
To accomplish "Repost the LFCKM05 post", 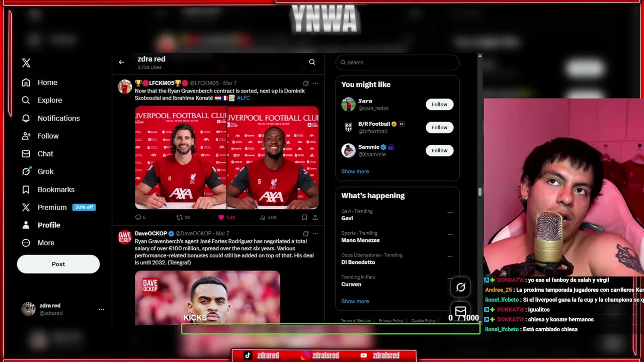I will (x=183, y=217).
